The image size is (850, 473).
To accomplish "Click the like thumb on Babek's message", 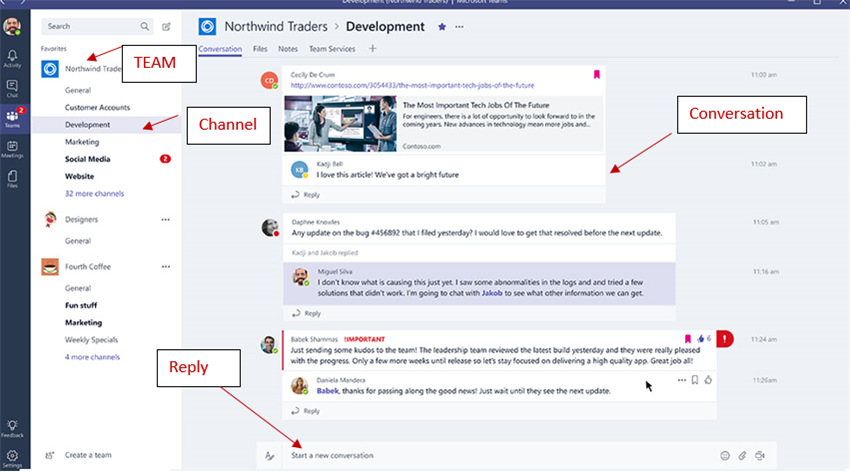I will point(701,339).
